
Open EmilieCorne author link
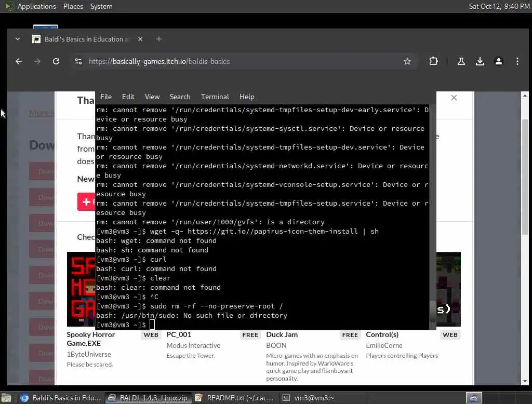(x=384, y=345)
